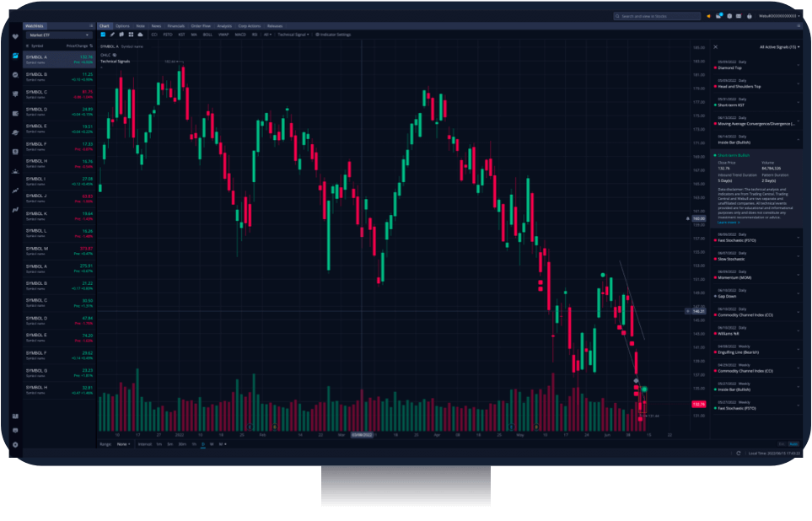This screenshot has width=812, height=521.
Task: Toggle the MACD indicator
Action: click(x=239, y=35)
